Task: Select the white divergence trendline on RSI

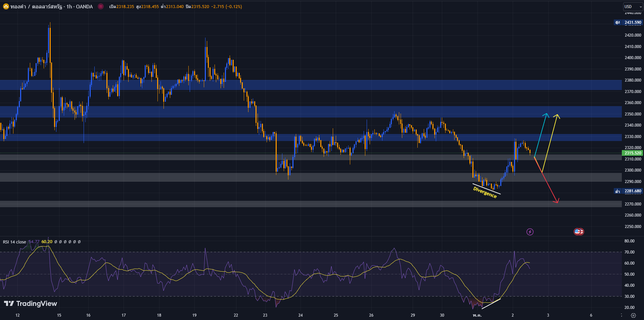Action: click(491, 304)
